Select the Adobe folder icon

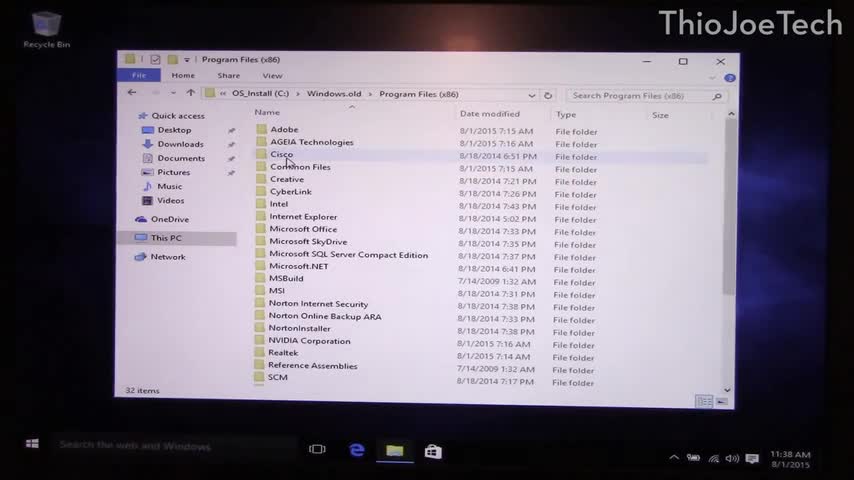coord(261,129)
